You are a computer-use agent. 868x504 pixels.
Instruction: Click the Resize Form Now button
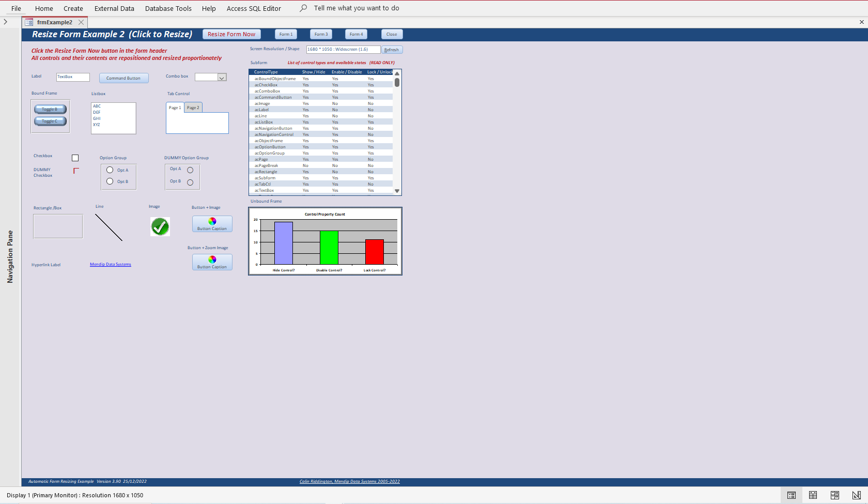(x=231, y=34)
